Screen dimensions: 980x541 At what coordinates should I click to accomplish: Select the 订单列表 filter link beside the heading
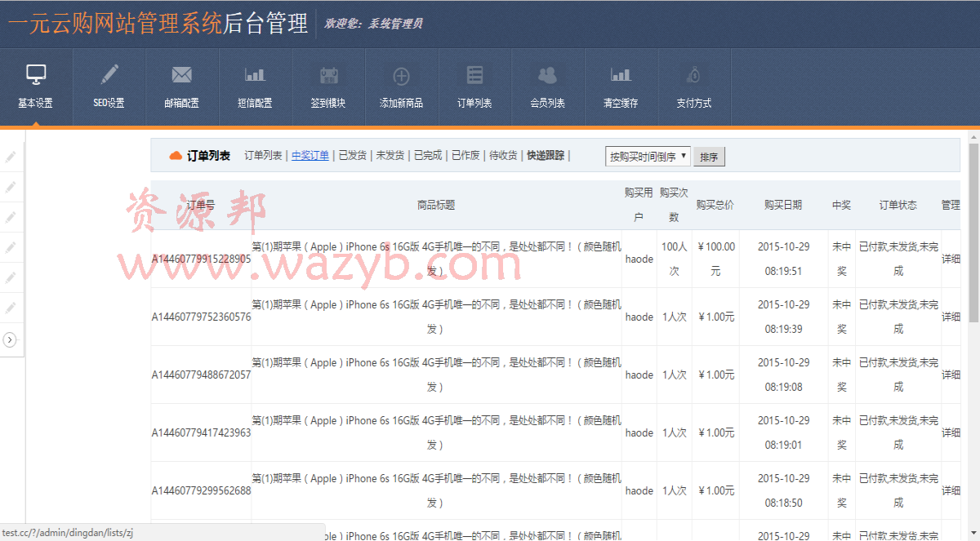pos(263,155)
